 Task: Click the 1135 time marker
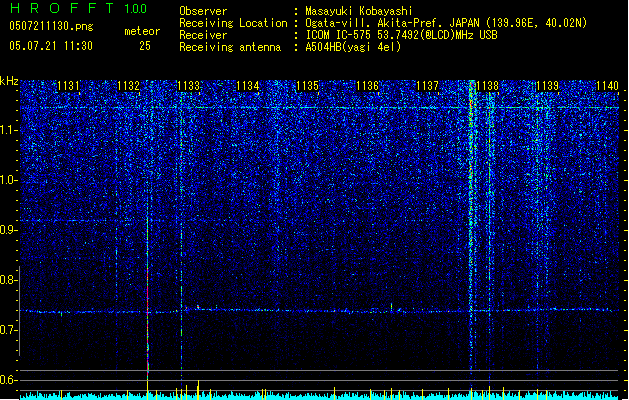pos(308,86)
